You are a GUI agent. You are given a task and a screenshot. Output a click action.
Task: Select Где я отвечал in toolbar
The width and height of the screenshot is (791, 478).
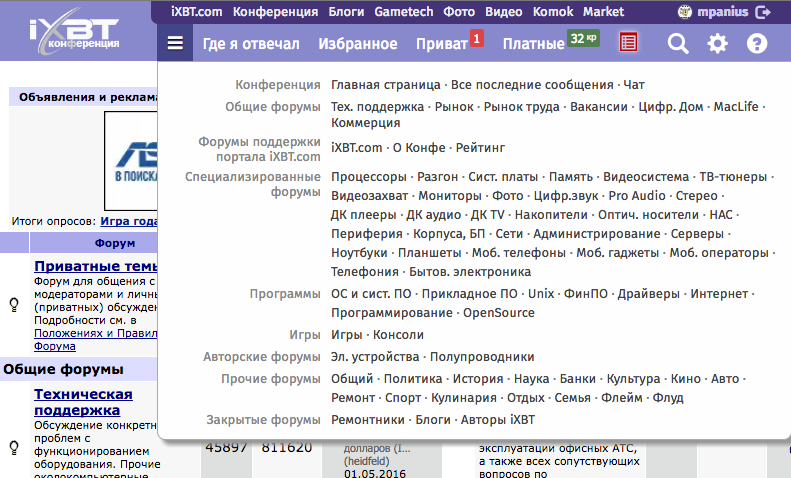click(251, 44)
